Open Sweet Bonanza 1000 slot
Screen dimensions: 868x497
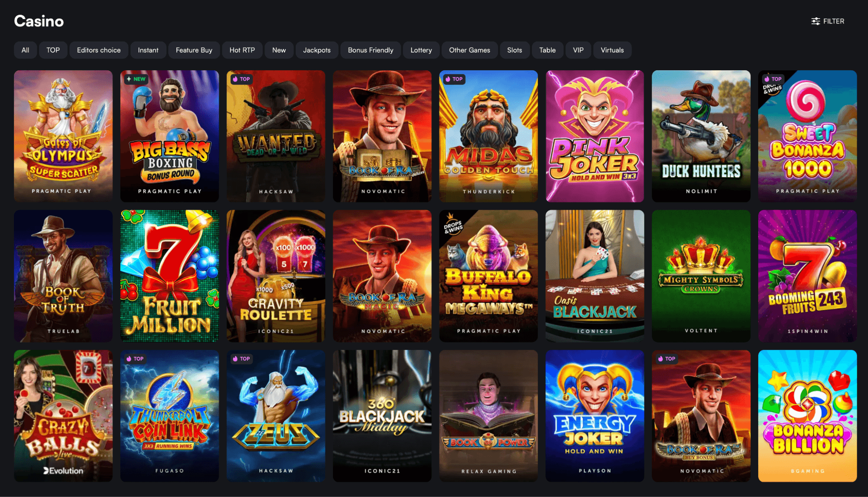(x=807, y=136)
